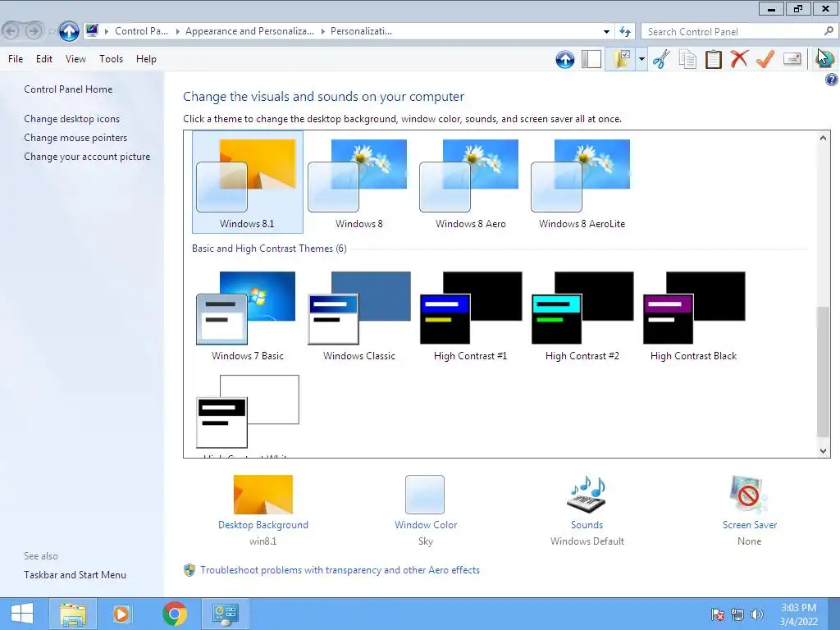Screen dimensions: 840x630
Task: Click the folder options icon in toolbar
Action: pyautogui.click(x=622, y=59)
